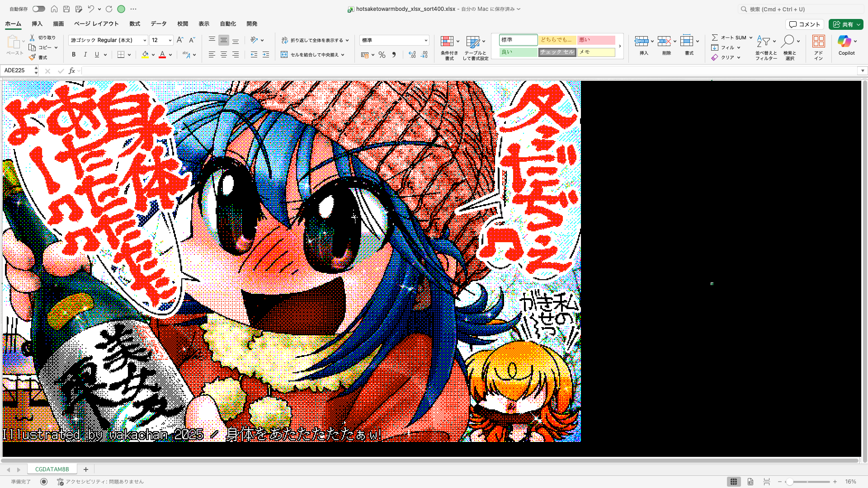868x488 pixels.
Task: Click the AutoSum (オートSUM) icon
Action: click(716, 38)
